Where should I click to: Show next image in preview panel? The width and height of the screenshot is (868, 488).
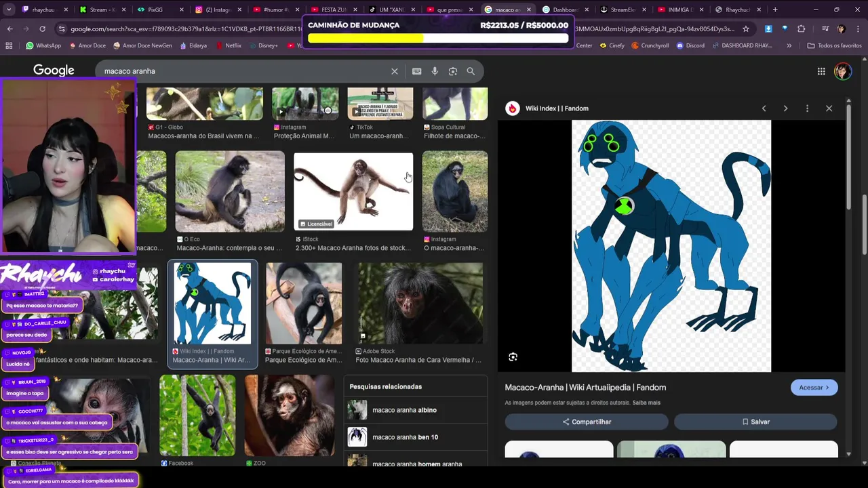pyautogui.click(x=785, y=108)
